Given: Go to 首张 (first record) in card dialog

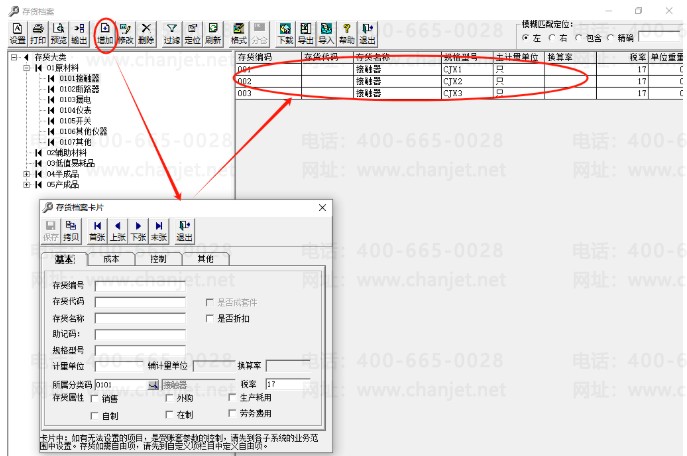Looking at the screenshot, I should coord(97,231).
